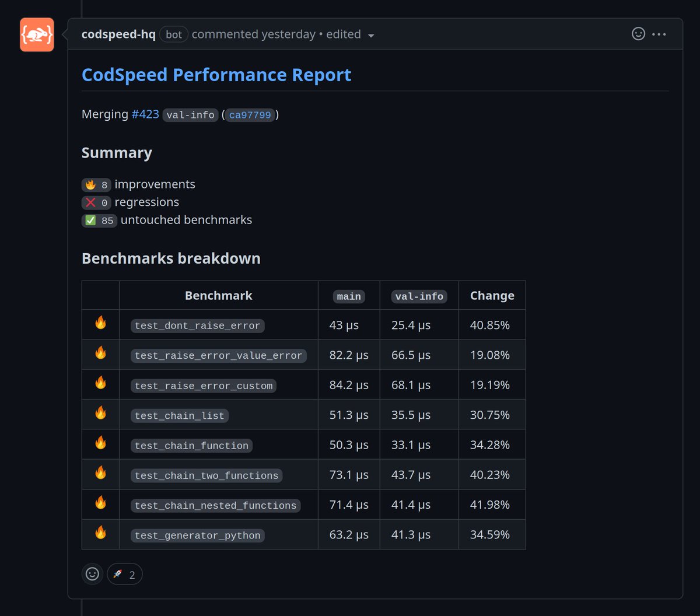Click the bot label badge
The height and width of the screenshot is (616, 700).
click(x=174, y=34)
